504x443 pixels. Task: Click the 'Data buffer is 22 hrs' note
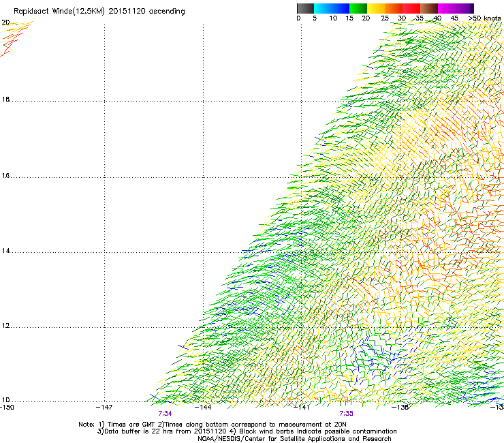click(247, 431)
